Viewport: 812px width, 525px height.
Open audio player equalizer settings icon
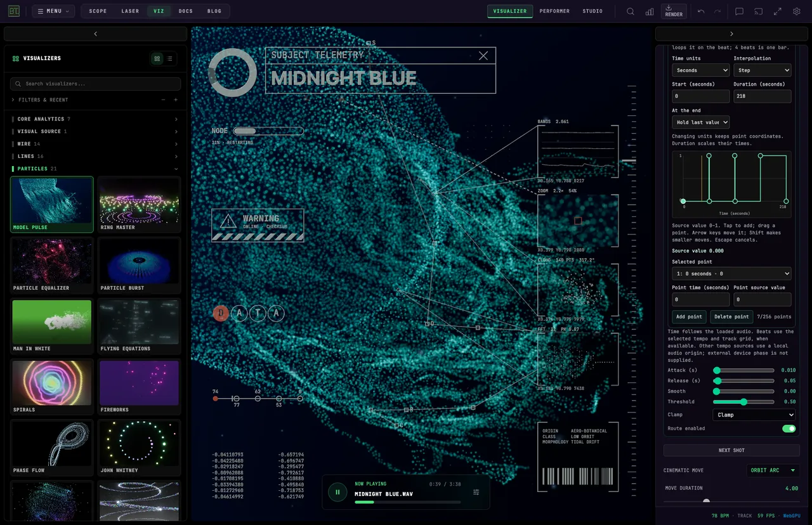(476, 492)
